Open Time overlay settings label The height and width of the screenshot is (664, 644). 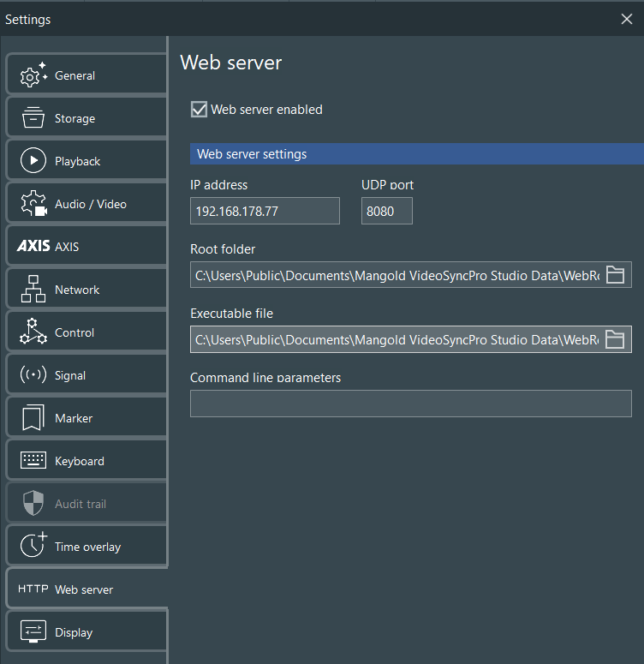tap(88, 547)
